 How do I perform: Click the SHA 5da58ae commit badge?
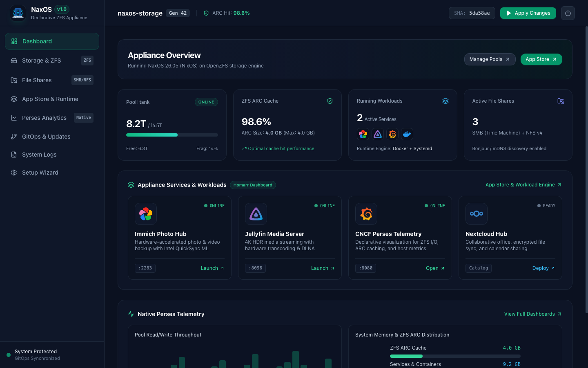tap(472, 13)
